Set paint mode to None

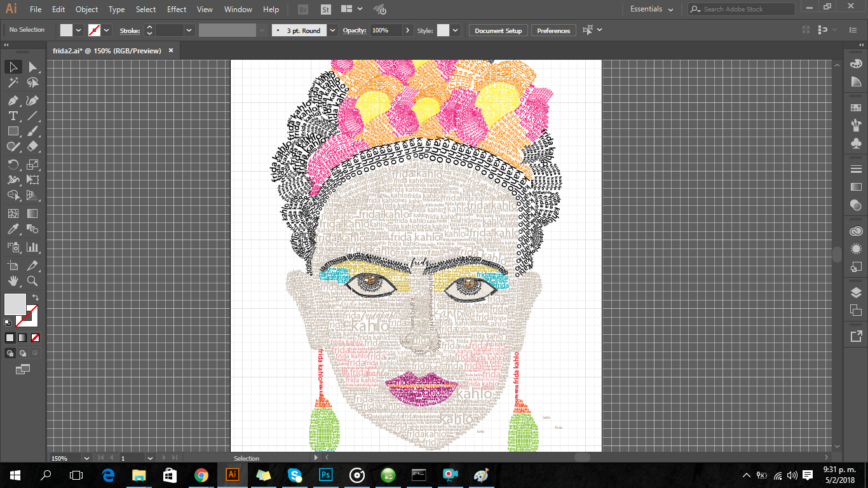point(35,337)
